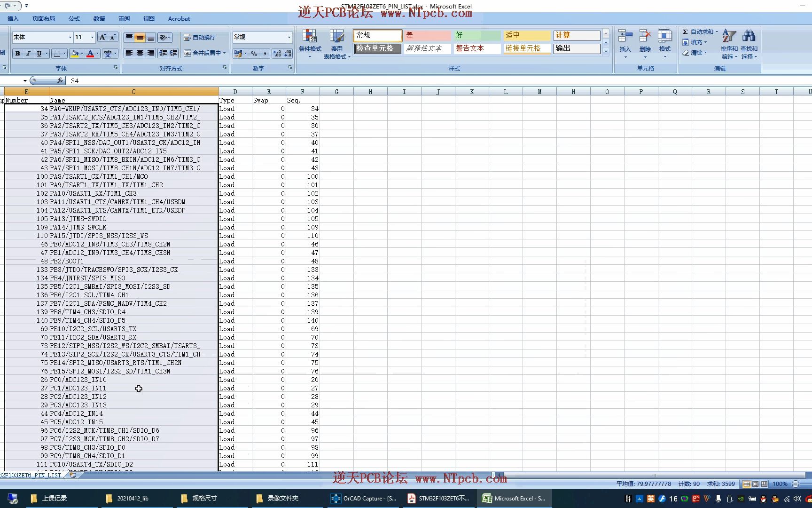
Task: Click the zoom out minus button
Action: [x=796, y=484]
